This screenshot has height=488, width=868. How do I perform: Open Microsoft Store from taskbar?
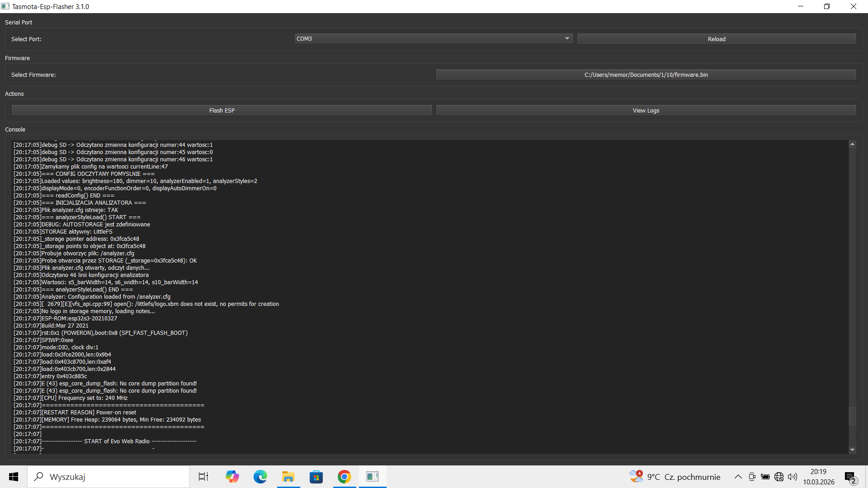pos(316,477)
